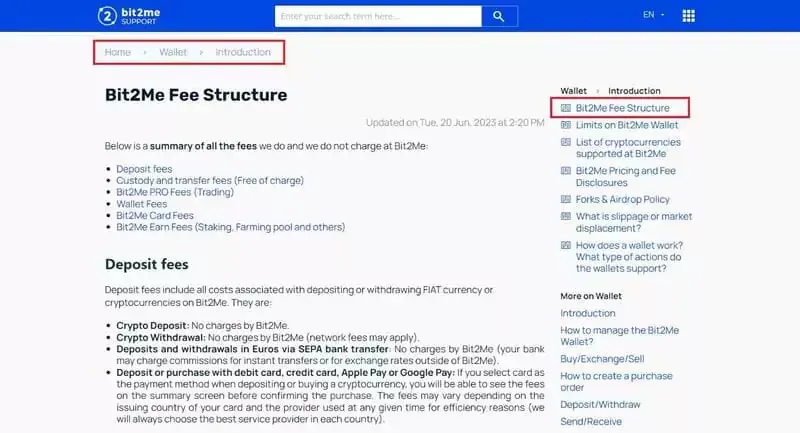Go to Home in breadcrumb
The height and width of the screenshot is (433, 800).
[118, 52]
